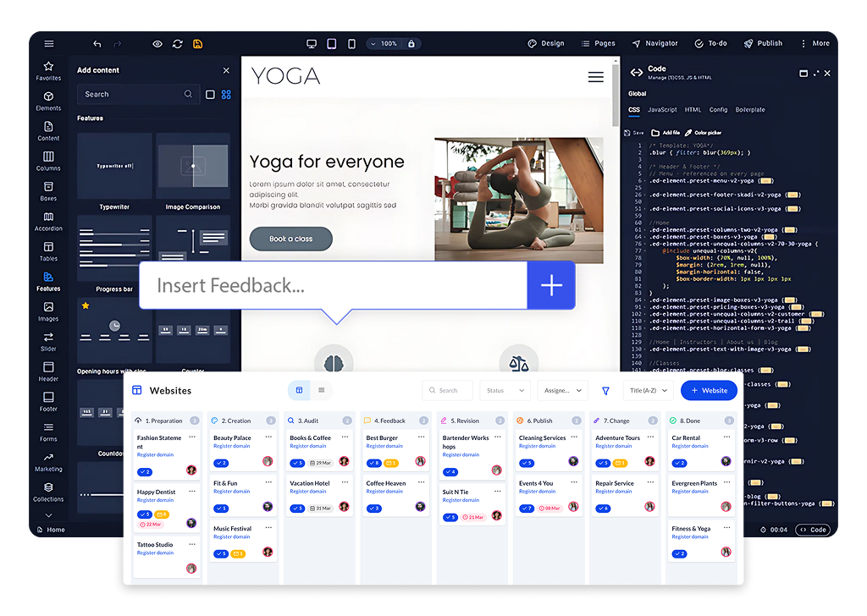Switch to the HTML code tab
The image size is (867, 616).
[693, 110]
